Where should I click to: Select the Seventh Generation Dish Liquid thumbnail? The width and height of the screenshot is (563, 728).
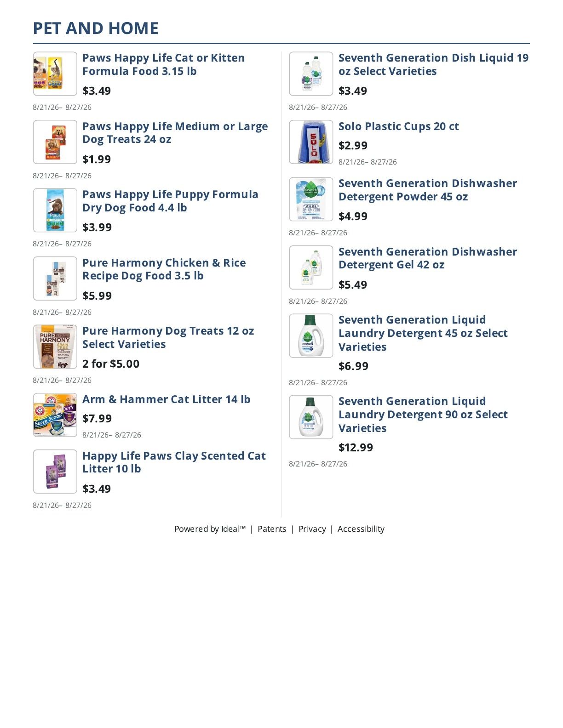tap(311, 74)
